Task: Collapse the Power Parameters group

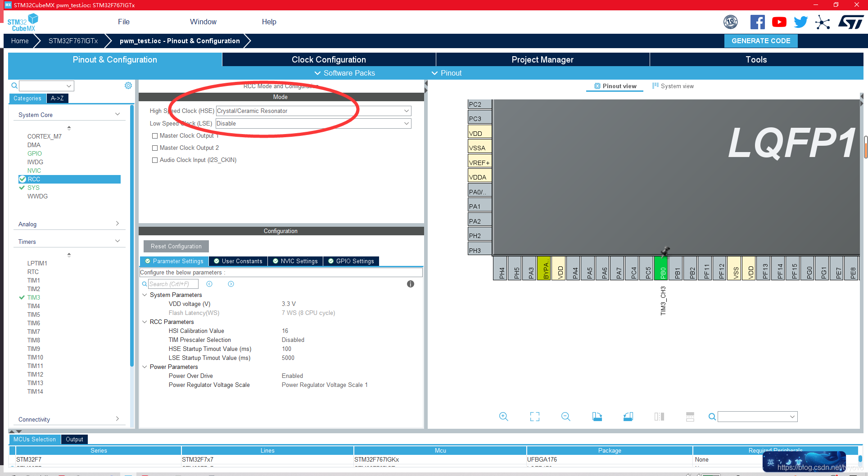Action: click(x=145, y=367)
